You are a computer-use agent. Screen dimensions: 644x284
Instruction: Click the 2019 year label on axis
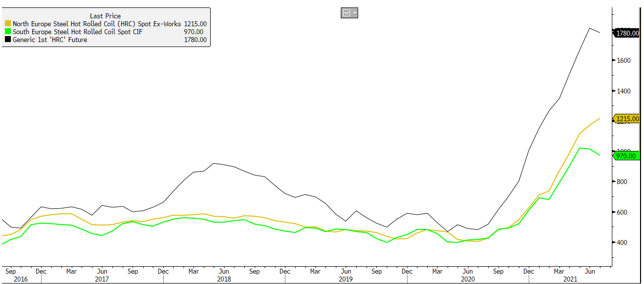[x=346, y=280]
